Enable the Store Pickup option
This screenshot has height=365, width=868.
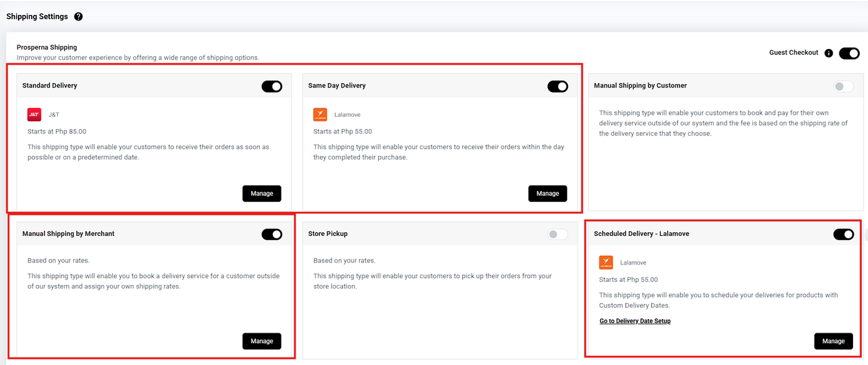pos(557,234)
